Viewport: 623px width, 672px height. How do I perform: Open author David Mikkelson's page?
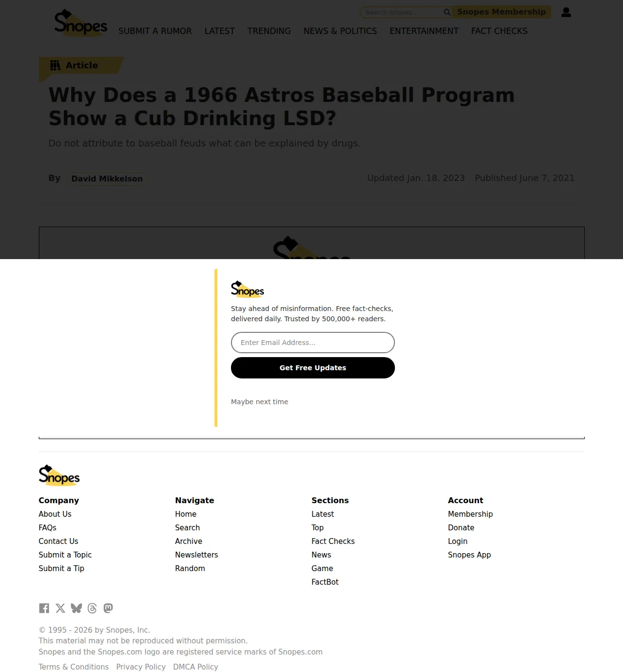click(x=107, y=179)
